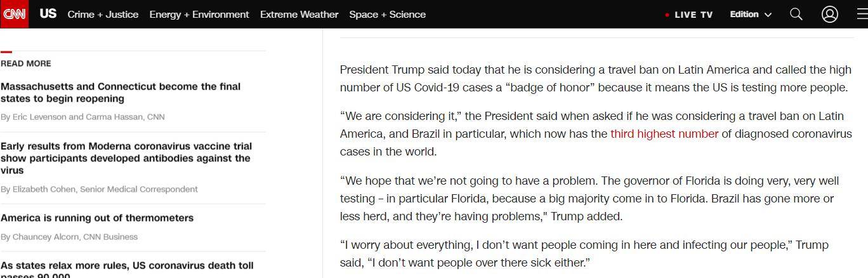The image size is (868, 278).
Task: Select Extreme Weather nav item
Action: click(x=299, y=14)
